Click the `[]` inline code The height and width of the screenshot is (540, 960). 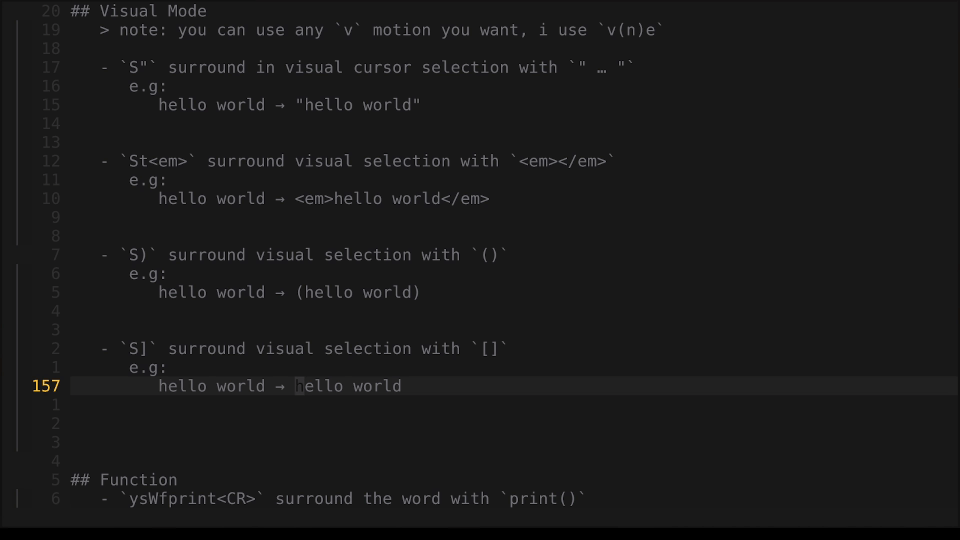point(490,349)
